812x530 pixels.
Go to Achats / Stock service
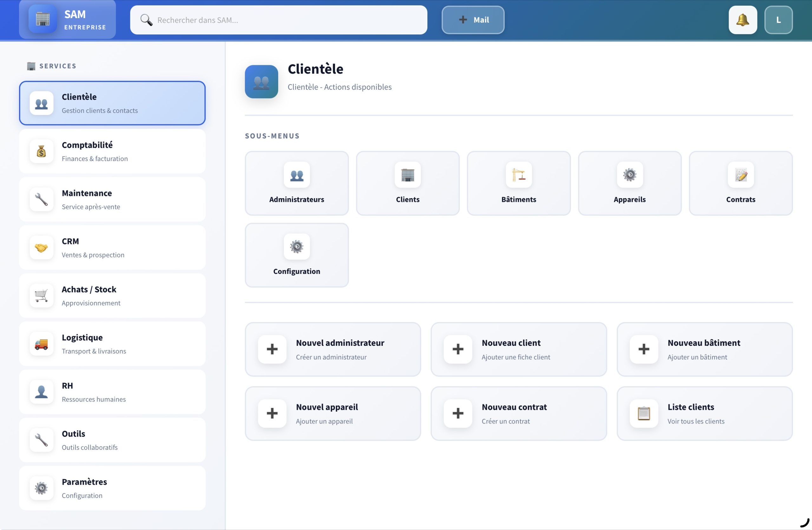click(x=112, y=296)
